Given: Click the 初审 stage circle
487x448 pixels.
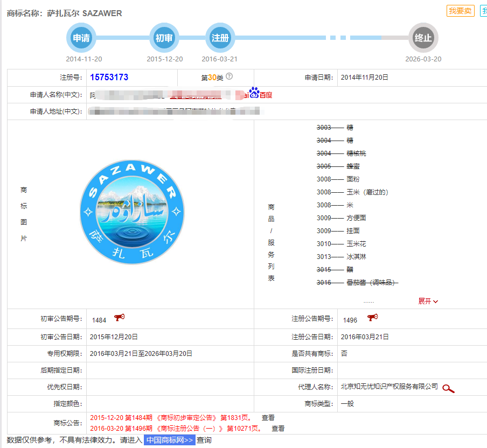Looking at the screenshot, I should pos(164,38).
